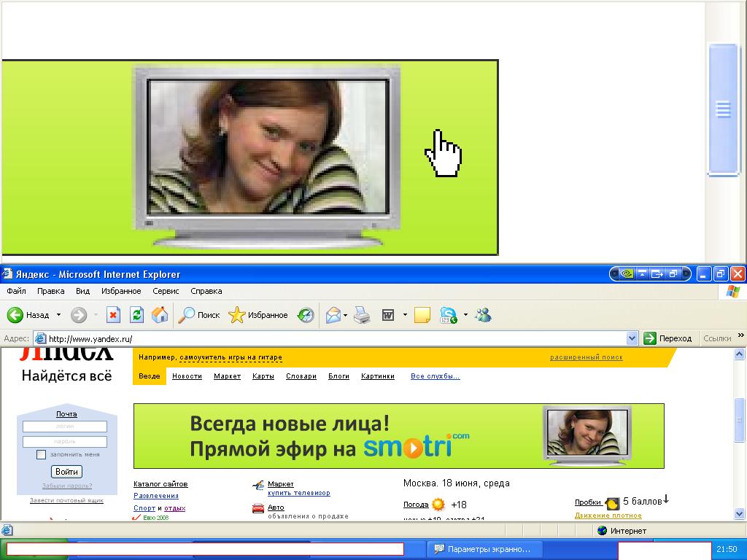Open the купить телевизор link
The image size is (747, 560).
tap(298, 494)
